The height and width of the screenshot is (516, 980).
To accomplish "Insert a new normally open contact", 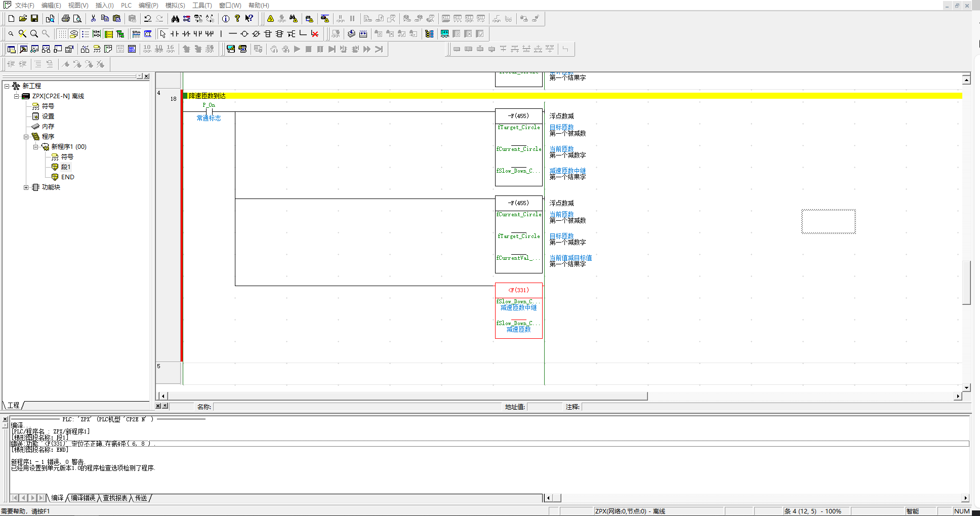I will tap(175, 34).
